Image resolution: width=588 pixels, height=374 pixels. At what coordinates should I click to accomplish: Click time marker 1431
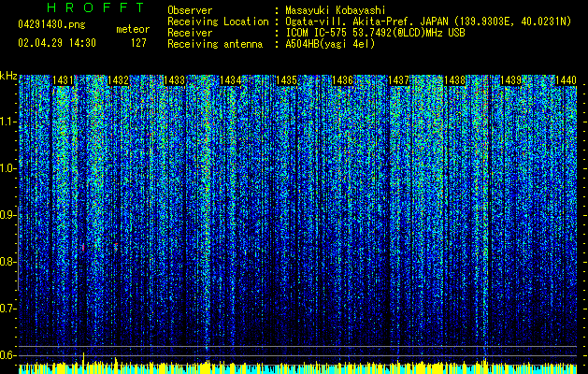pyautogui.click(x=63, y=80)
